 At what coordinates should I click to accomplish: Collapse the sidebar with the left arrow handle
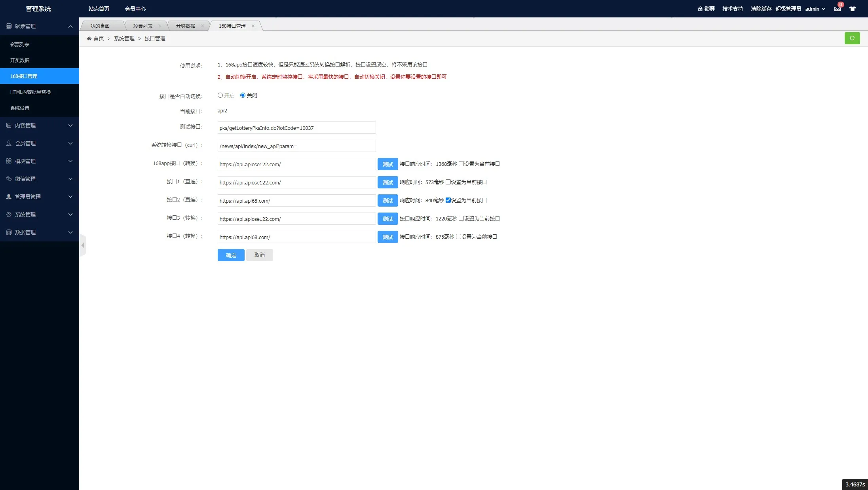[x=82, y=245]
